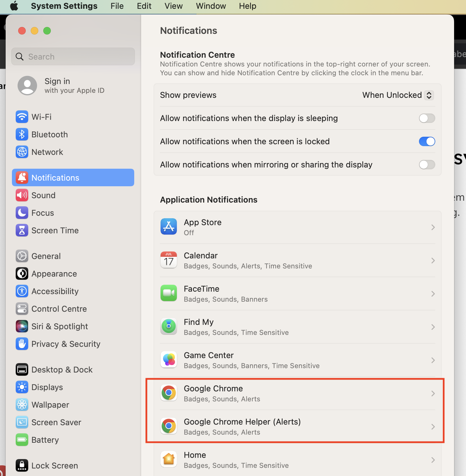466x476 pixels.
Task: Click the Desktop & Dock icon
Action: tap(22, 370)
